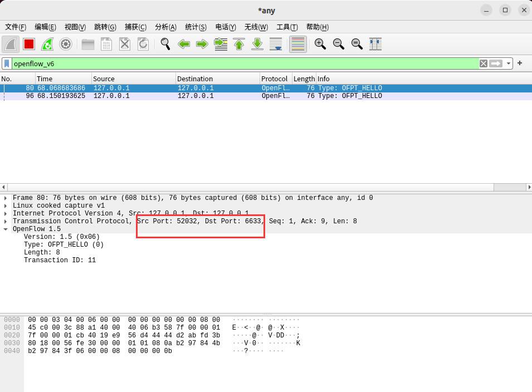Jump to the last packet
This screenshot has height=392, width=532.
pyautogui.click(x=257, y=44)
